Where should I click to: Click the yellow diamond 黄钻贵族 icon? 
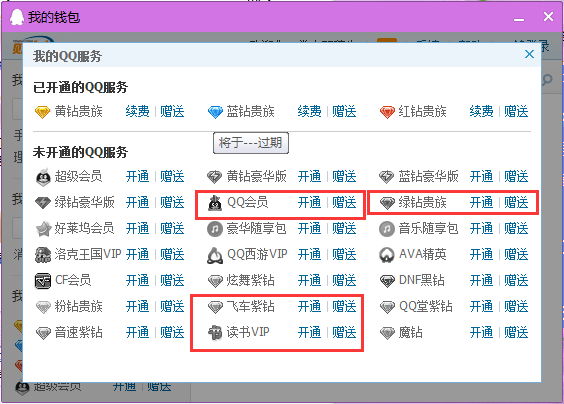tap(42, 112)
